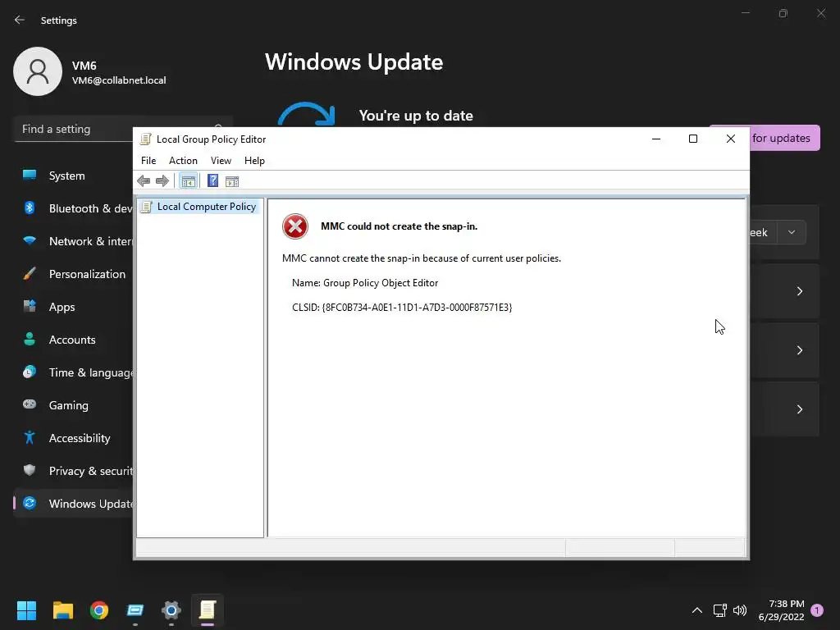Open the notification count badge
This screenshot has width=840, height=630.
817,610
